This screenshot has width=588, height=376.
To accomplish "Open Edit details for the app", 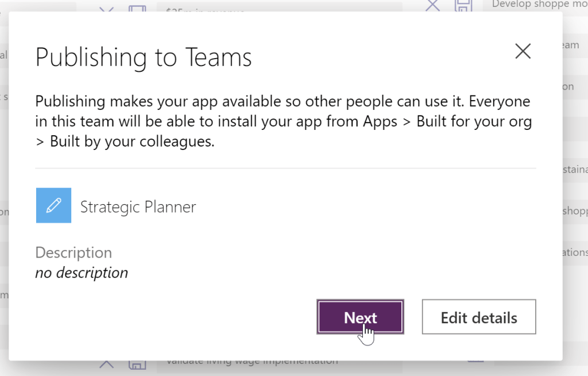I will pyautogui.click(x=478, y=317).
